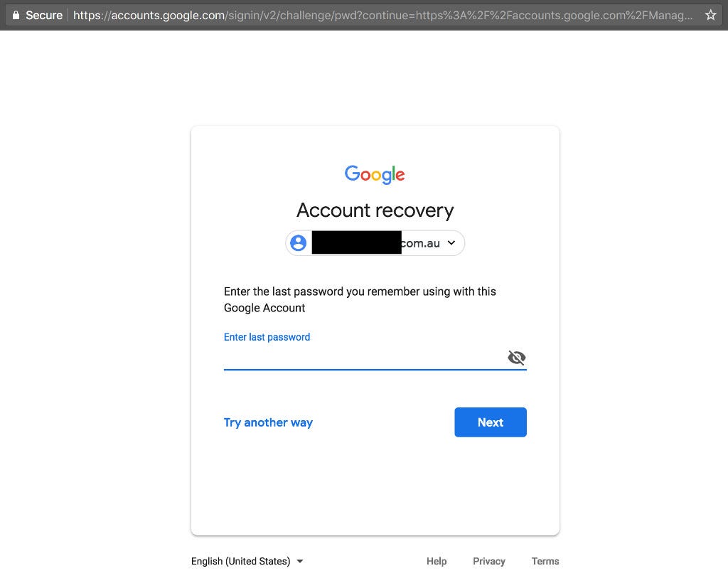This screenshot has height=588, width=728.
Task: Click the Secure label in address bar
Action: click(x=44, y=16)
